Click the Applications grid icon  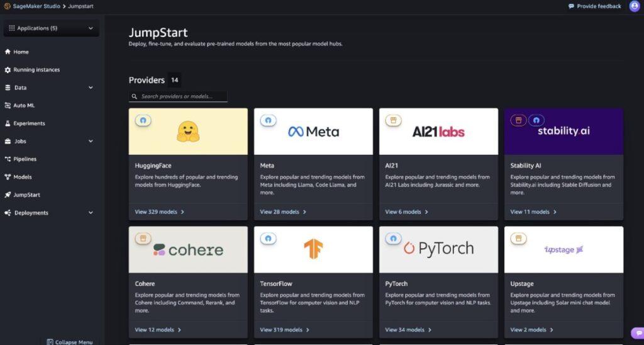(x=12, y=28)
